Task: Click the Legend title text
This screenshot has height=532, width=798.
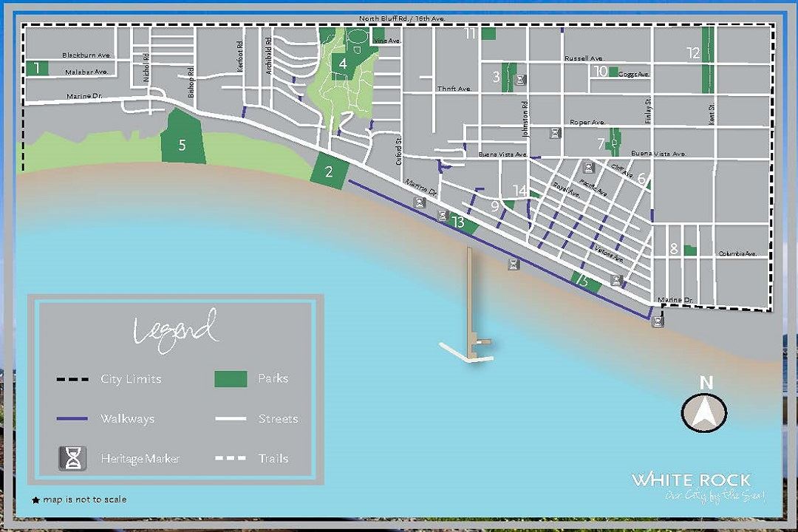Action: coord(176,330)
